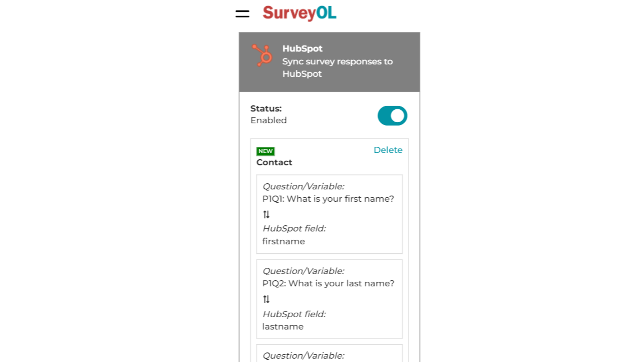This screenshot has width=644, height=362.
Task: Click the SurveyOL logo
Action: [x=299, y=13]
